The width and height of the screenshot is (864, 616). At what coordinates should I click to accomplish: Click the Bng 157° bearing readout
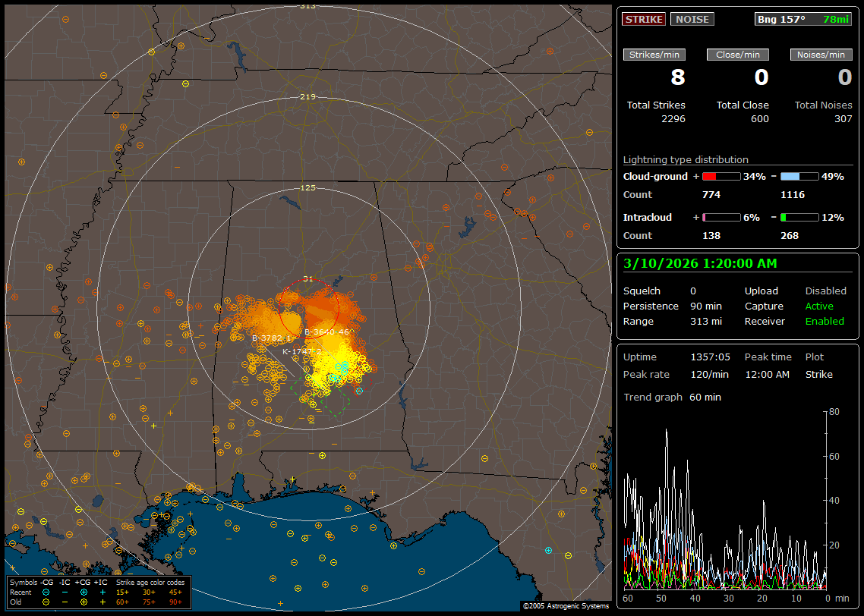[x=781, y=19]
